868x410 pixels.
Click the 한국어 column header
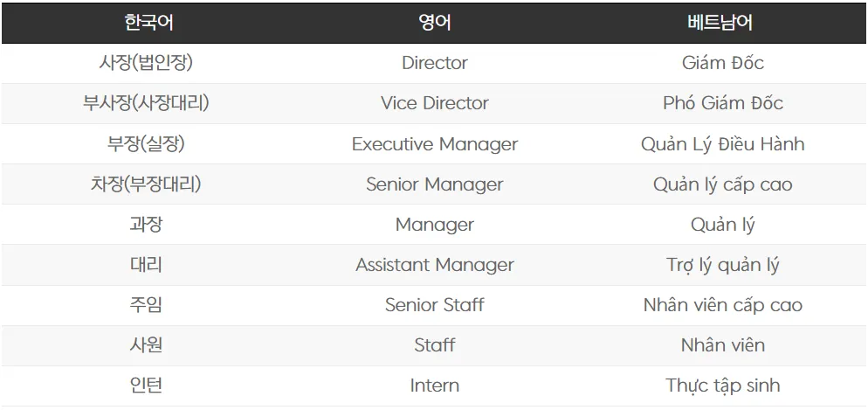pyautogui.click(x=145, y=23)
